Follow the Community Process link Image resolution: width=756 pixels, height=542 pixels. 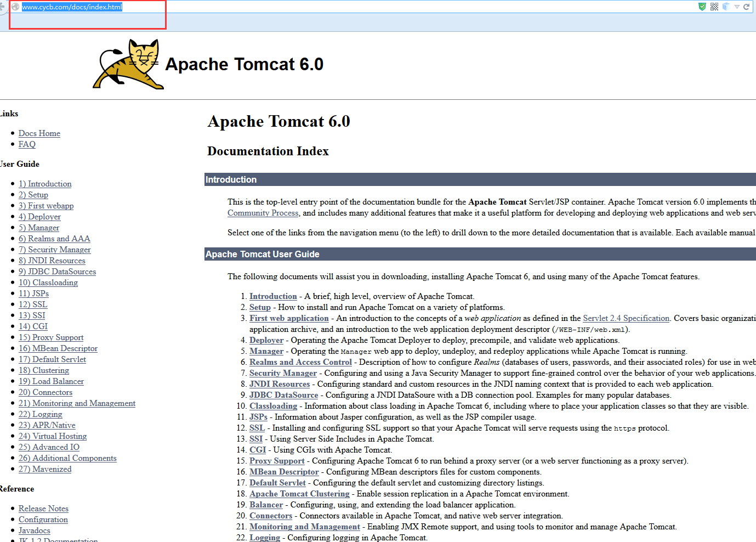(x=263, y=213)
